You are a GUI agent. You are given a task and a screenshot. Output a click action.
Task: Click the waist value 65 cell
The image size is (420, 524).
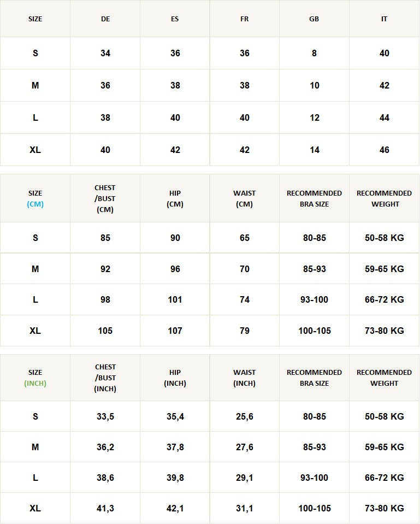click(x=244, y=238)
